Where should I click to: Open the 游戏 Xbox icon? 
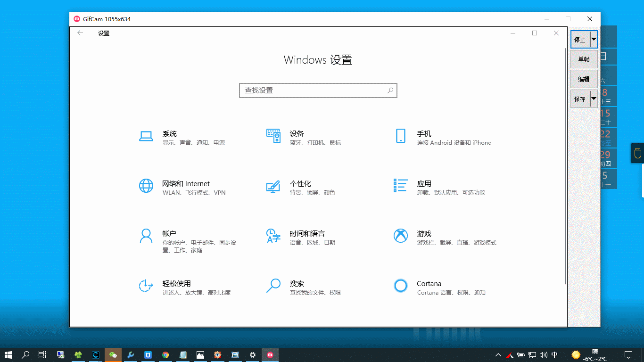coord(401,236)
